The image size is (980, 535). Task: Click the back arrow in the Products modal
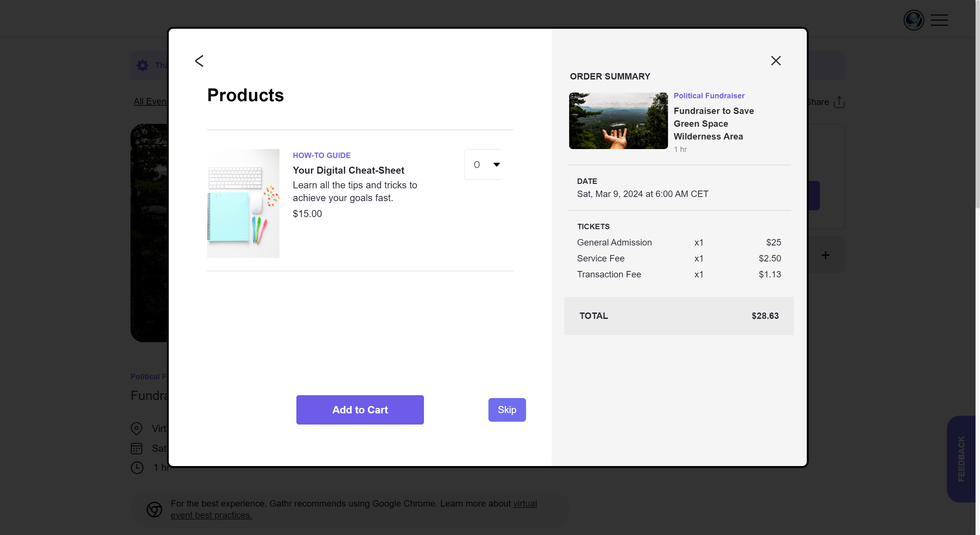point(199,61)
